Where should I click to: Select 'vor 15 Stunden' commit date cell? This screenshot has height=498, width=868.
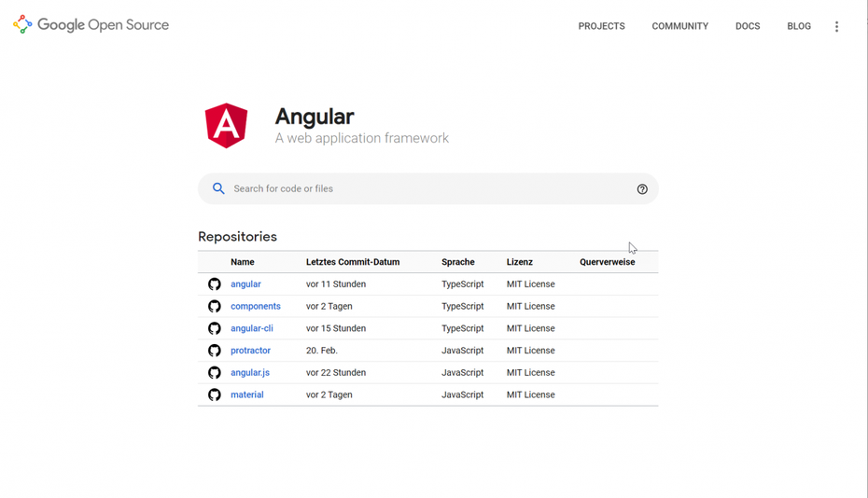click(336, 328)
